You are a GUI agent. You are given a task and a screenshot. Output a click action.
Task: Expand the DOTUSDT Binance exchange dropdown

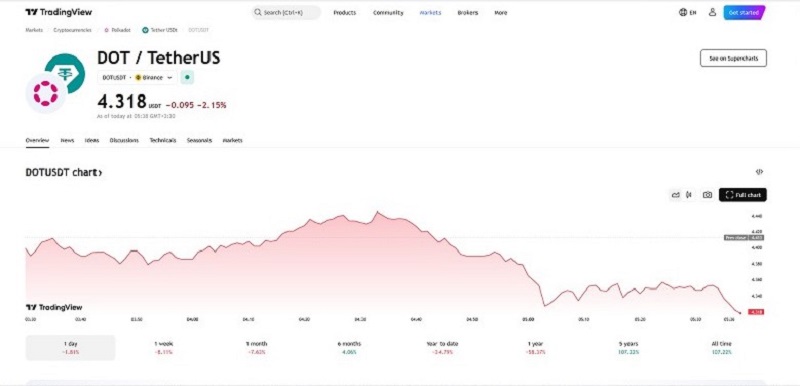click(x=137, y=78)
